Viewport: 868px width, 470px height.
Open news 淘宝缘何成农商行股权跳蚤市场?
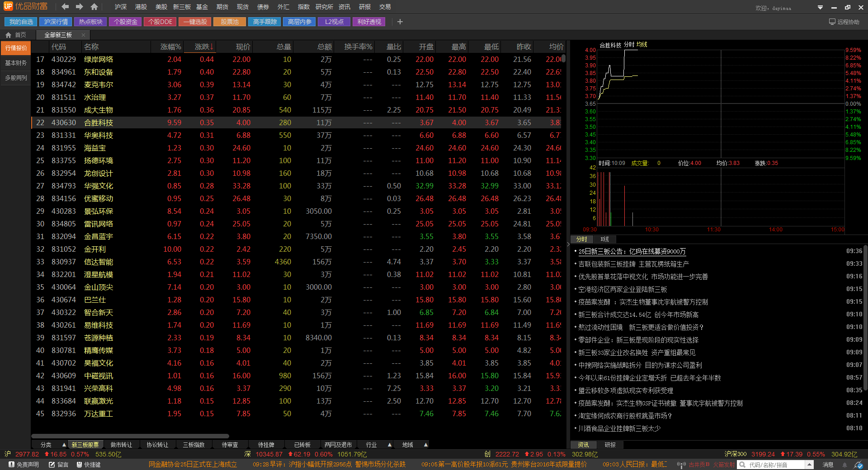coord(625,416)
